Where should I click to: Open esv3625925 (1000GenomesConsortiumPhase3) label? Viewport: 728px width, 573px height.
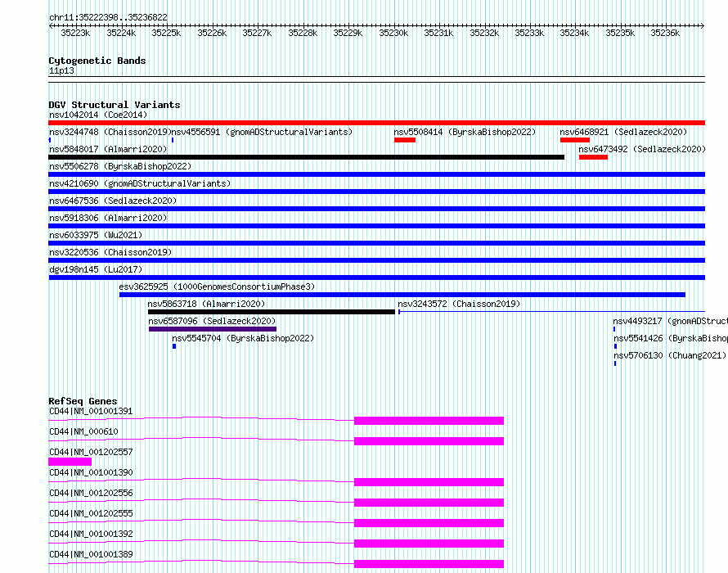click(217, 286)
